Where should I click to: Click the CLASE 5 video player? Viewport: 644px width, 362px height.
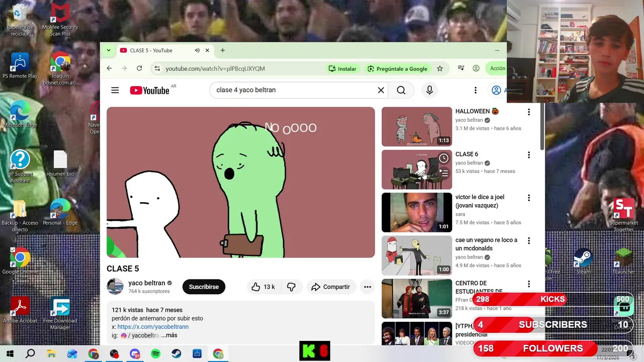(240, 182)
